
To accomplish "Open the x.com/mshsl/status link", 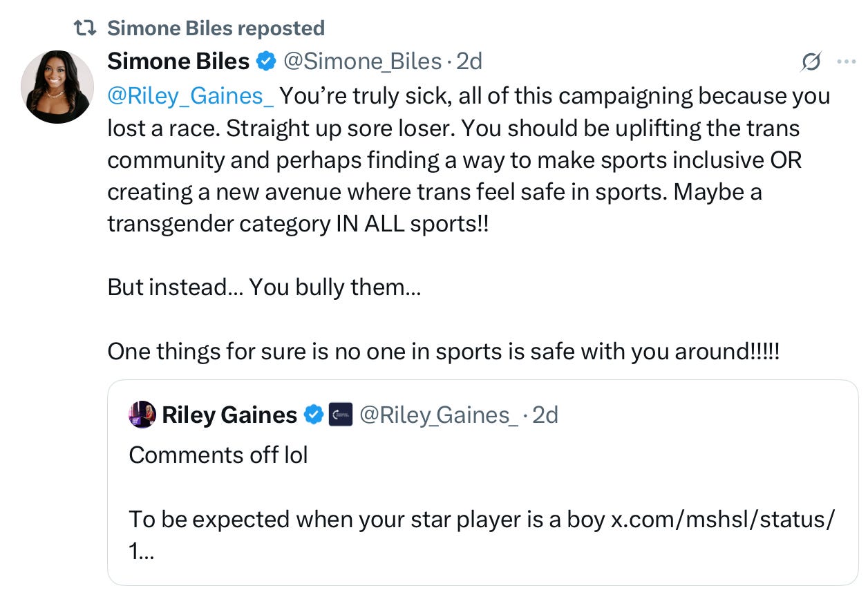I will point(722,520).
